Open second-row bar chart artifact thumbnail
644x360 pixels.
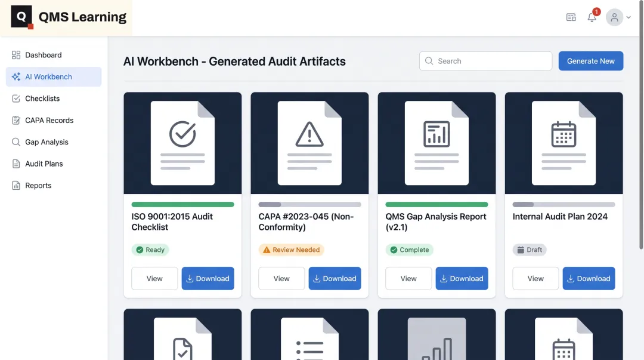(436, 334)
